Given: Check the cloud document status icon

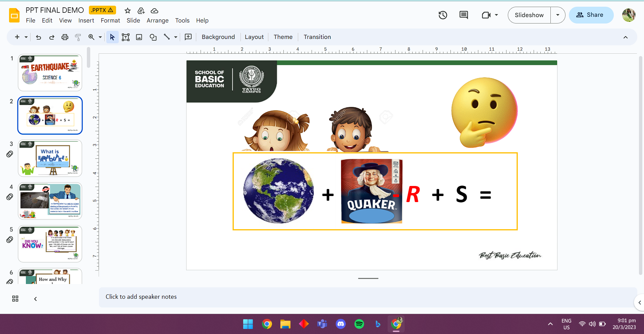Looking at the screenshot, I should pyautogui.click(x=154, y=11).
